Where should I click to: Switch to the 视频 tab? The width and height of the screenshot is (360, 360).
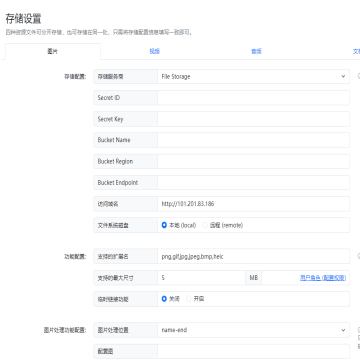[x=154, y=52]
